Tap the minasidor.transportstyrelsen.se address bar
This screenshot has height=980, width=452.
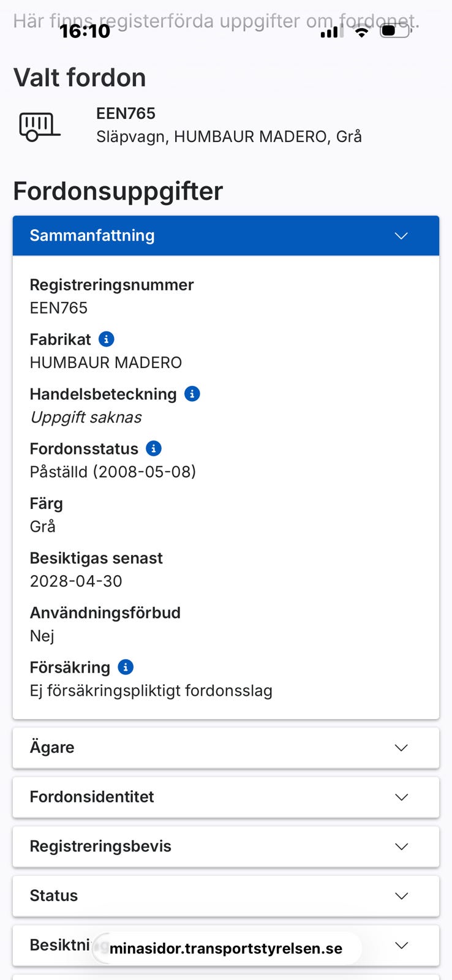227,949
